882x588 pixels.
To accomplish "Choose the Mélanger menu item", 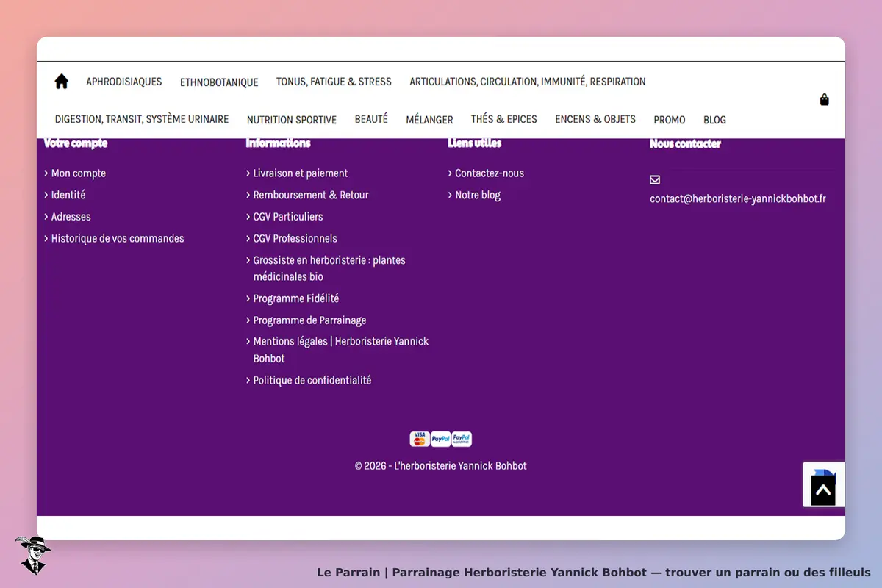I will (429, 120).
